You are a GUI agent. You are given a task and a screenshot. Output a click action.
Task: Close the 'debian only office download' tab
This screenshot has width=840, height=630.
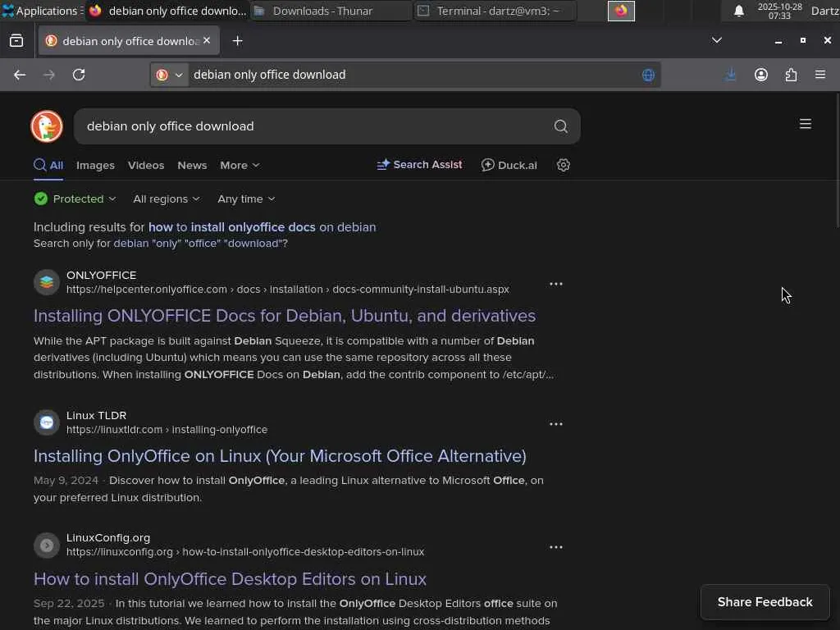tap(207, 41)
